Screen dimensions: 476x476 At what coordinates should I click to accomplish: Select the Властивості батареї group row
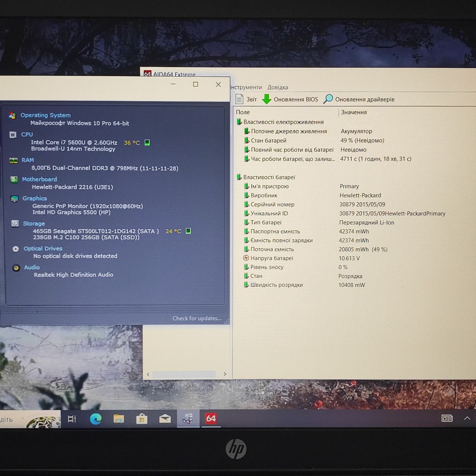point(269,177)
